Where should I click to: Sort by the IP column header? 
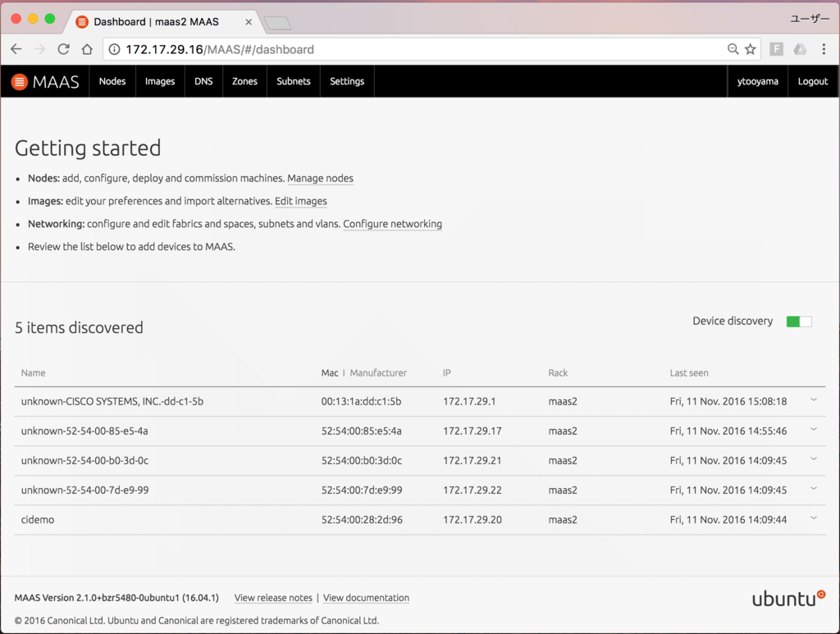(447, 372)
